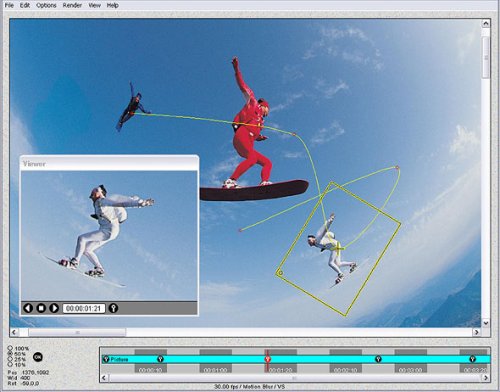Click the yellow center crosshair on white snowboarder
The image size is (500, 392).
click(338, 248)
